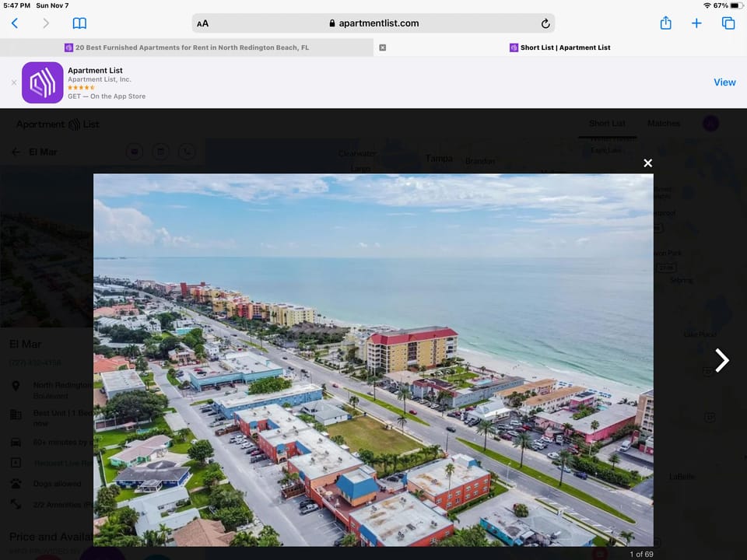Switch to the 20 Best Furnished Apartments tab
The height and width of the screenshot is (560, 747).
click(x=187, y=47)
